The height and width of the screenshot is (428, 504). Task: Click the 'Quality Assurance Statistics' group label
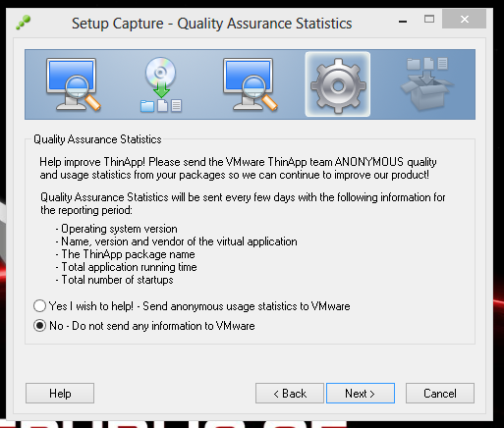(x=97, y=139)
